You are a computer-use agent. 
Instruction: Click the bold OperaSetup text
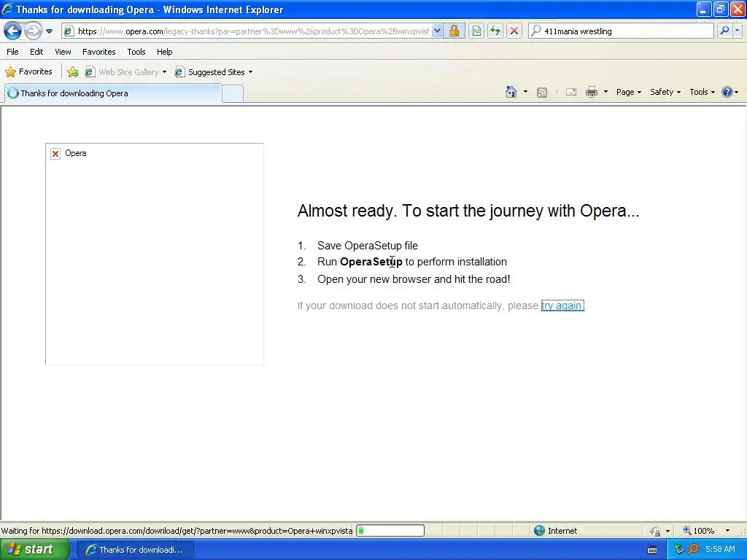coord(371,262)
